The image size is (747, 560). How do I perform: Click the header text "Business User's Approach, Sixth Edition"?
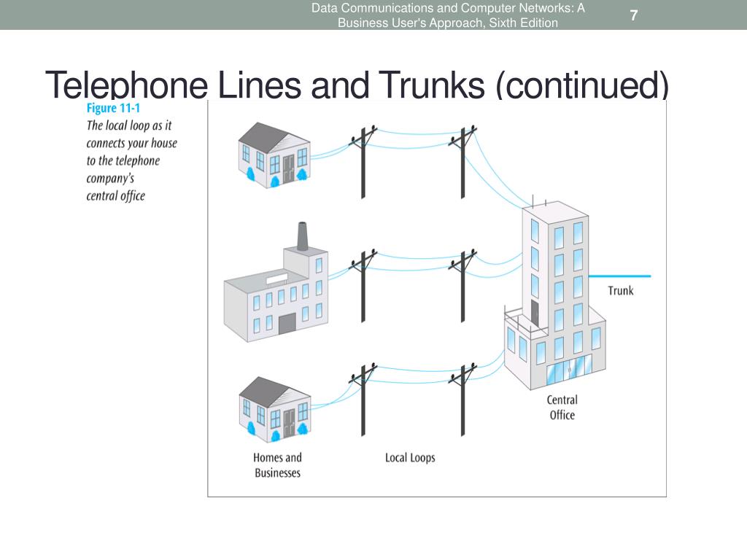(448, 23)
